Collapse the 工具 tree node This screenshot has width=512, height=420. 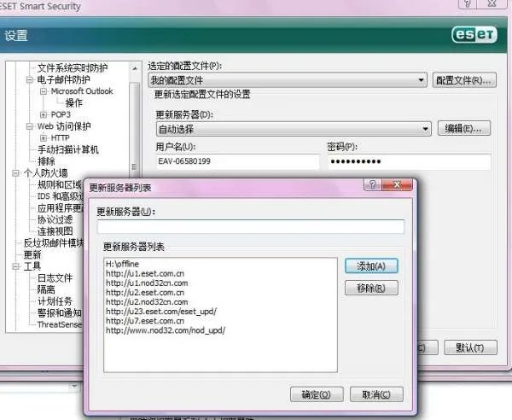15,266
